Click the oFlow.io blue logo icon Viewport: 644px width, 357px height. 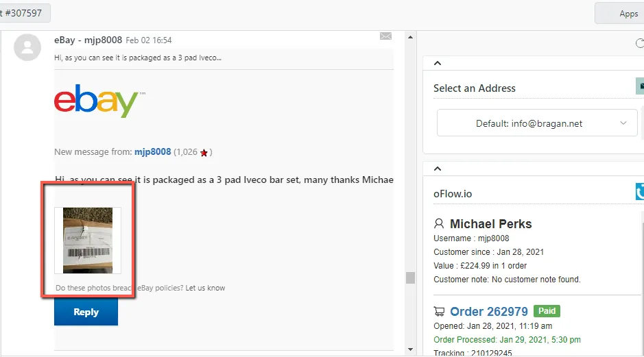(x=640, y=192)
